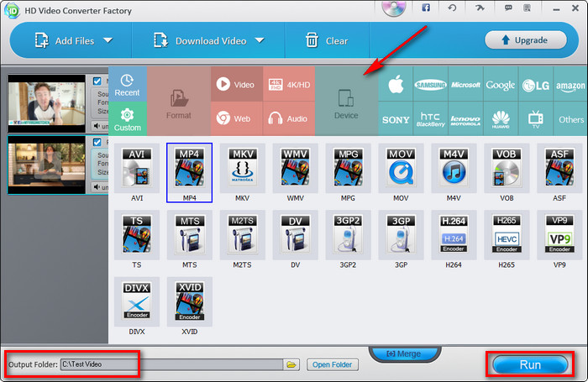Click the Merge button
588x382 pixels.
pos(404,353)
